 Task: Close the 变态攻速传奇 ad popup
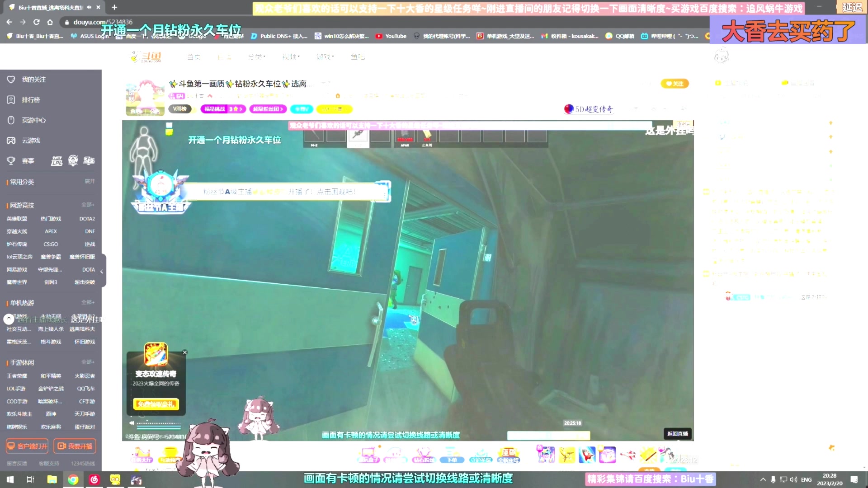[x=184, y=352]
